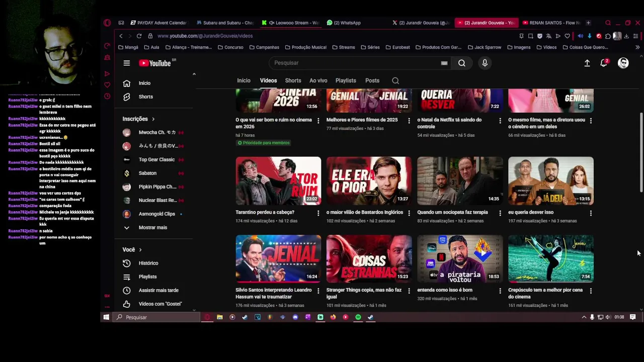Open Sabaton channel in subscriptions
644x362 pixels.
pos(147,173)
